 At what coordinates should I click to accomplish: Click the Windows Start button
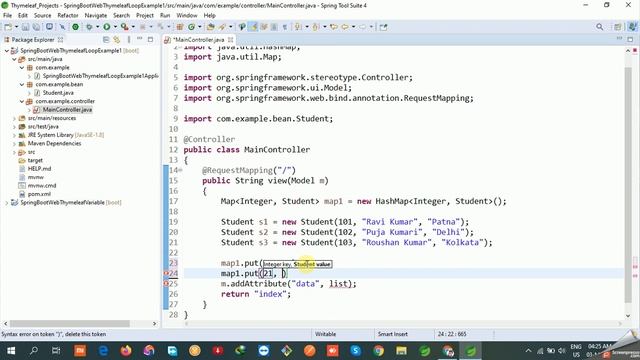coord(11,351)
